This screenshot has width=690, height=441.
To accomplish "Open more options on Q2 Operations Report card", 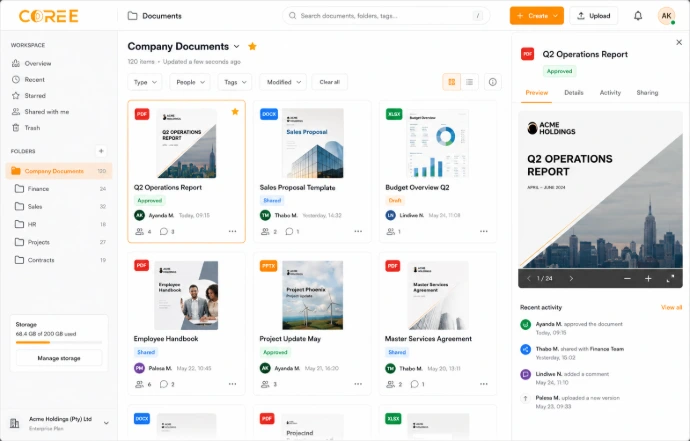I will coord(232,231).
